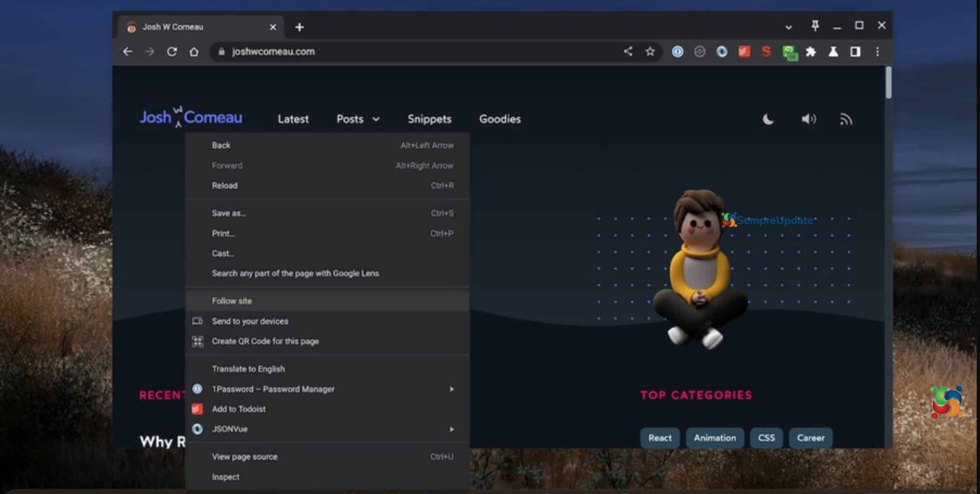
Task: Select Print... in the context menu
Action: coord(327,233)
